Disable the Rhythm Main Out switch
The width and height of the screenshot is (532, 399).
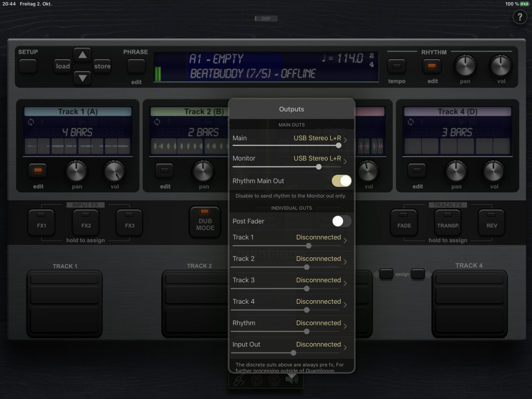[341, 181]
